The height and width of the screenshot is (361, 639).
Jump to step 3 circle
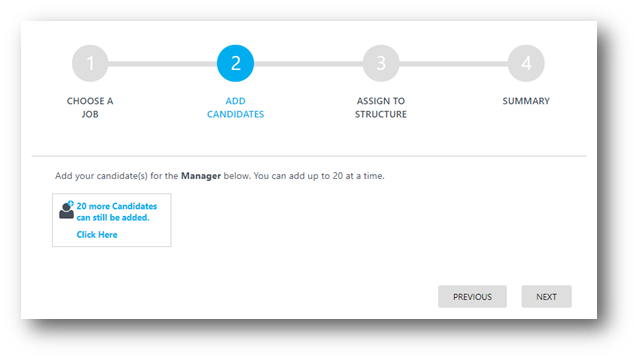coord(381,63)
